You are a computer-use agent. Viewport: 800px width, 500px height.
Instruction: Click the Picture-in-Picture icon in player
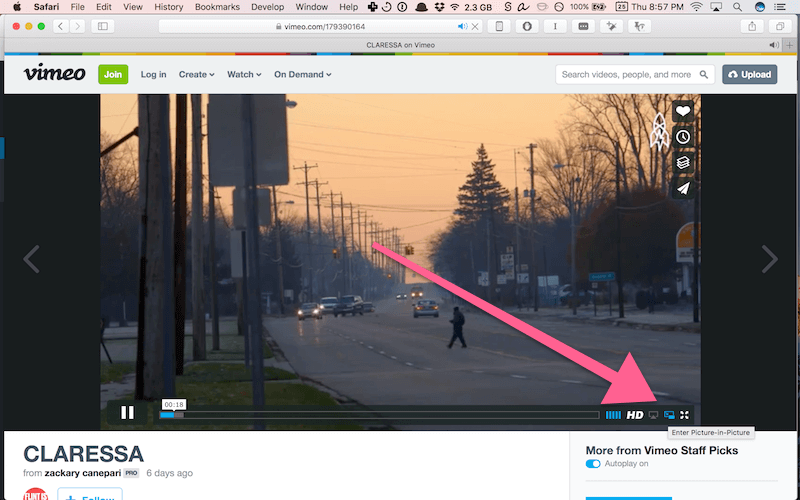(x=669, y=415)
